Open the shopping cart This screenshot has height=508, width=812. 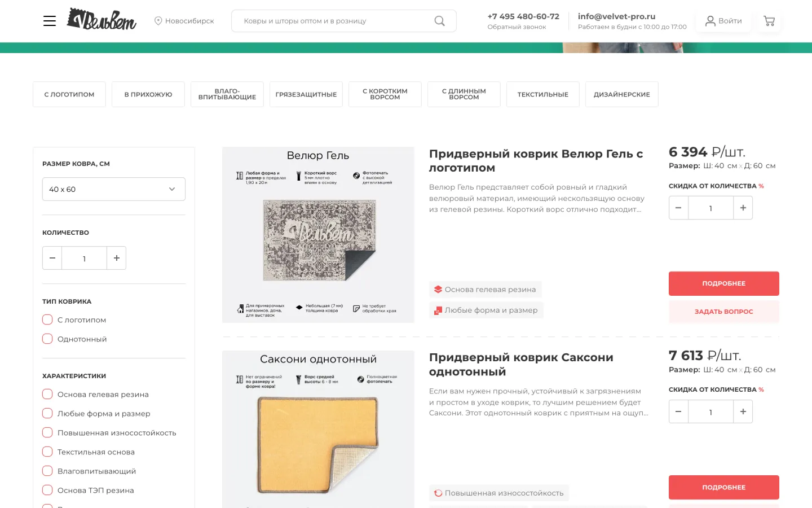[x=769, y=21]
